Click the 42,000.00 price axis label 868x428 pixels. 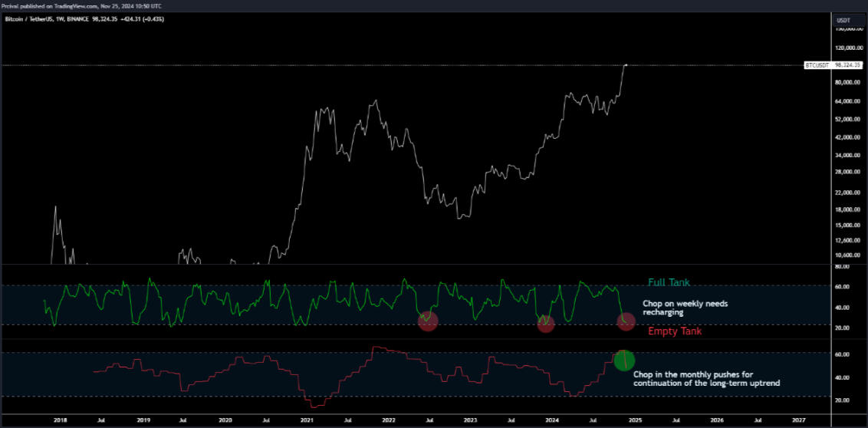[847, 137]
